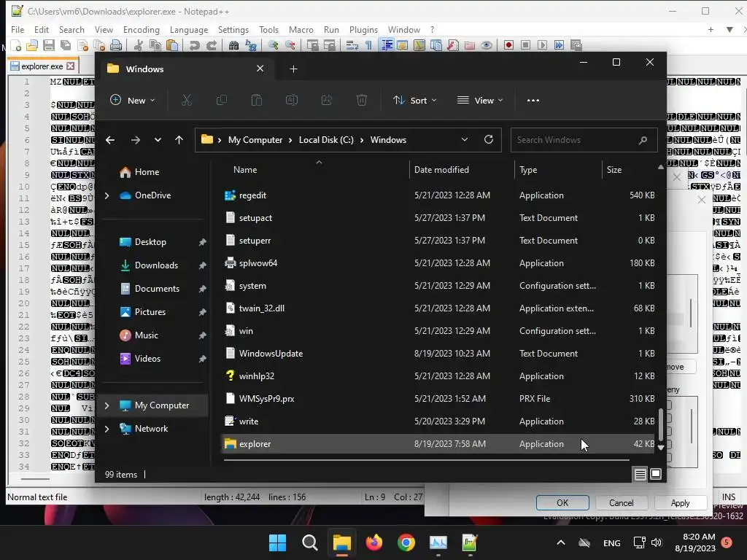Open the View dropdown in File Explorer
747x560 pixels.
(x=480, y=101)
